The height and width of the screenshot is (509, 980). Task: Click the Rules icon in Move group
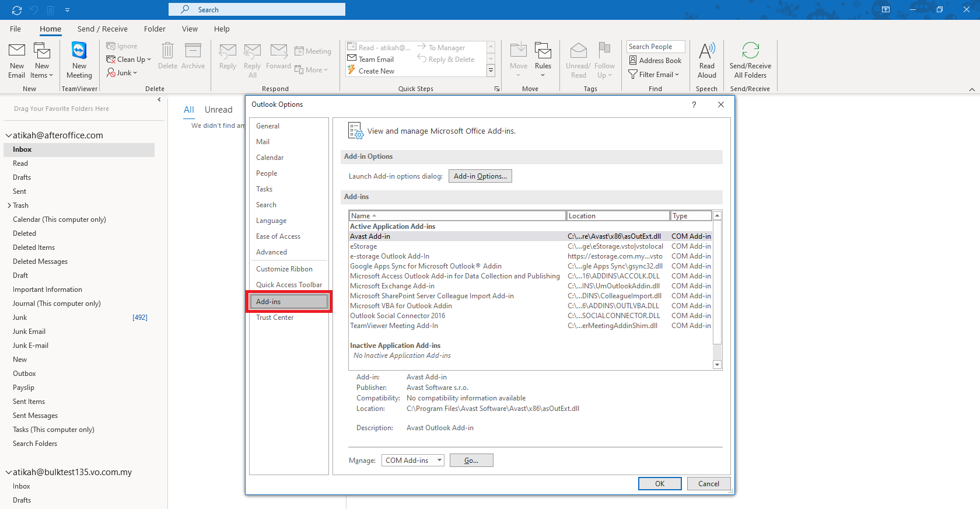pos(542,52)
